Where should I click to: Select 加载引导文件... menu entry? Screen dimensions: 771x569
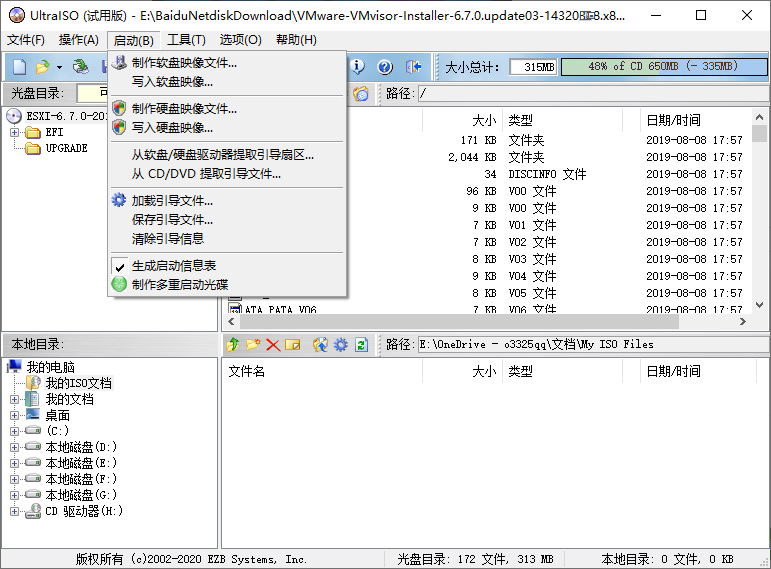click(x=227, y=201)
